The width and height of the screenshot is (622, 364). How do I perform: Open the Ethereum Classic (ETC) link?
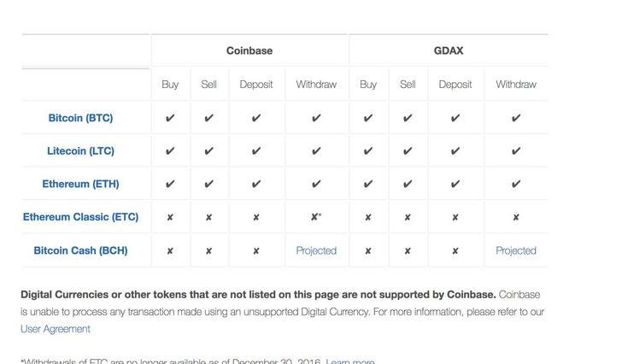(x=80, y=217)
